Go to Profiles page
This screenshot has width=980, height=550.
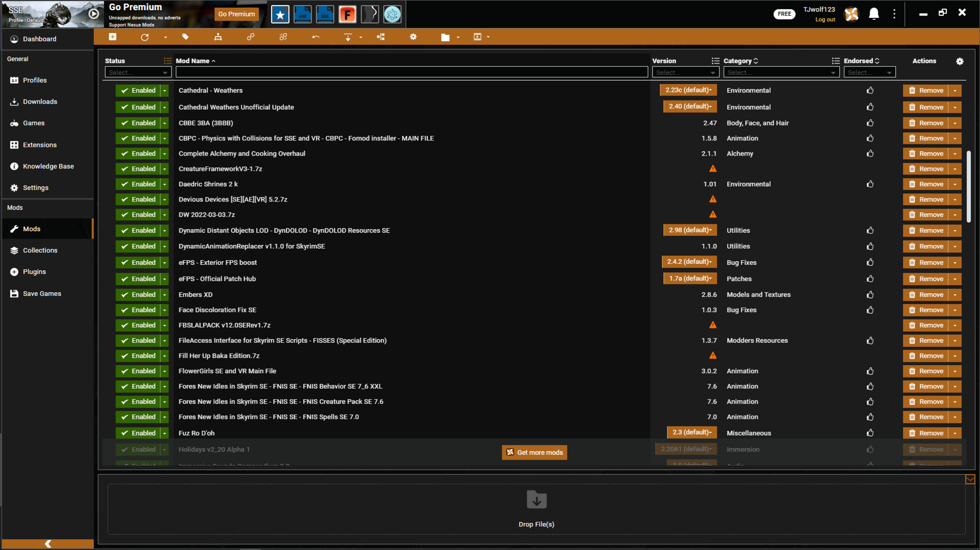pos(35,80)
